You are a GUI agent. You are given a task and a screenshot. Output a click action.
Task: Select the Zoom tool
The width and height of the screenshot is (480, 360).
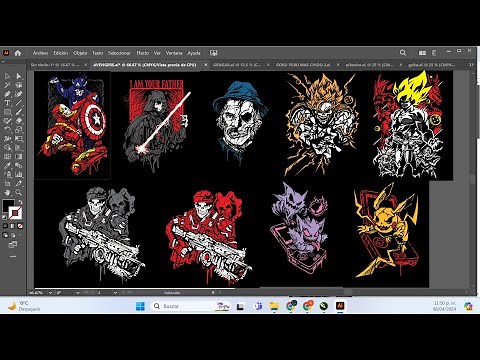(x=19, y=192)
